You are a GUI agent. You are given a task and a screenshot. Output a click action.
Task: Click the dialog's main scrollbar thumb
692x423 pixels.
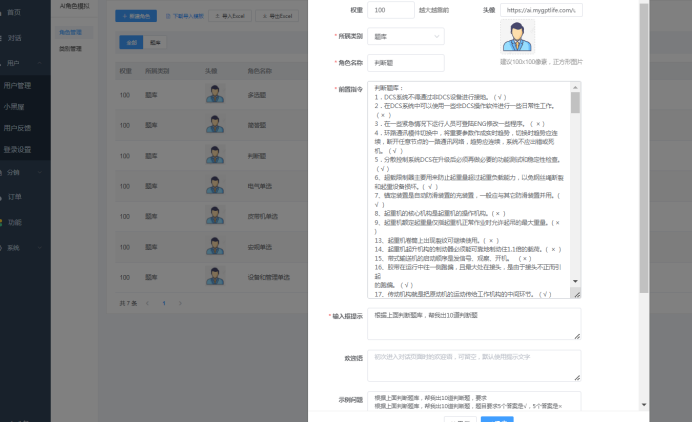[x=644, y=148]
